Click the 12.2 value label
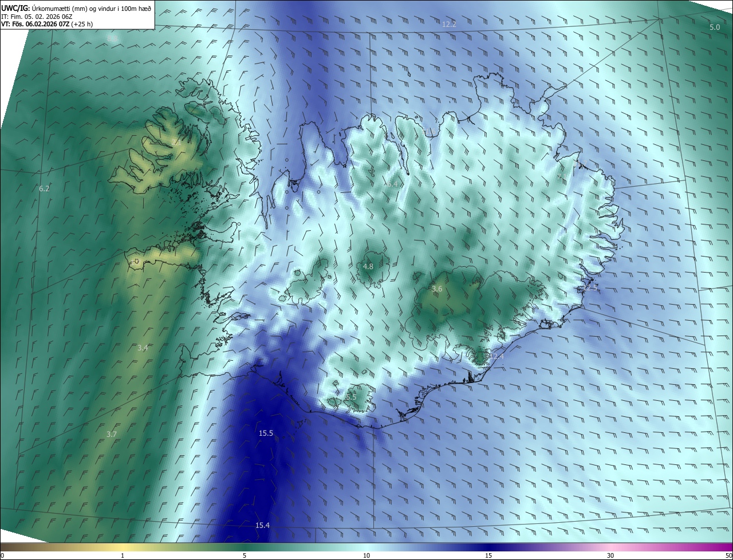The image size is (733, 560). coord(449,24)
